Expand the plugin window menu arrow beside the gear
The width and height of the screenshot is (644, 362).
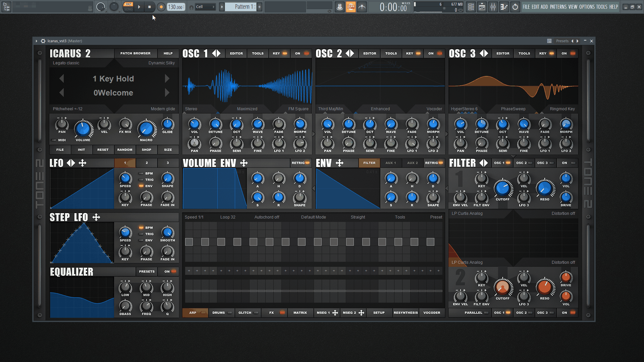pos(36,41)
